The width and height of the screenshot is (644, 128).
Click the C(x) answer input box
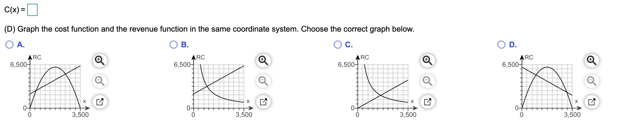(32, 10)
